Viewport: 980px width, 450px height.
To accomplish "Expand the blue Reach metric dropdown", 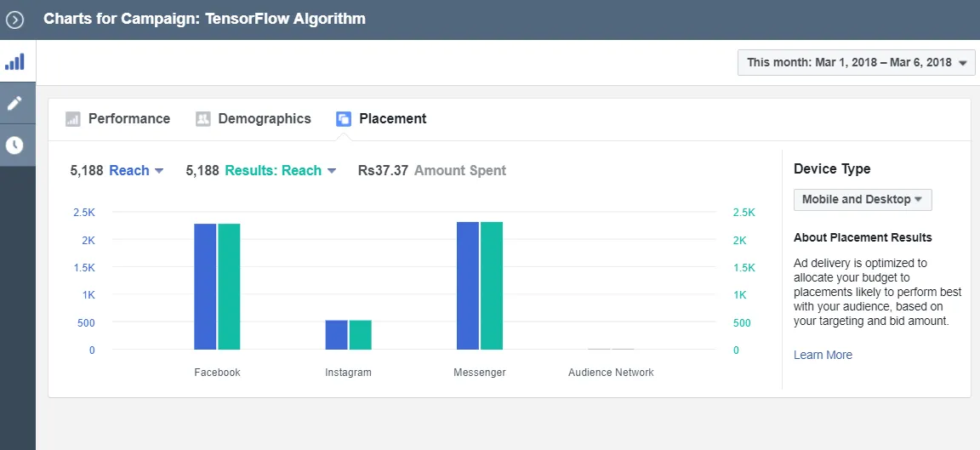I will pyautogui.click(x=136, y=171).
